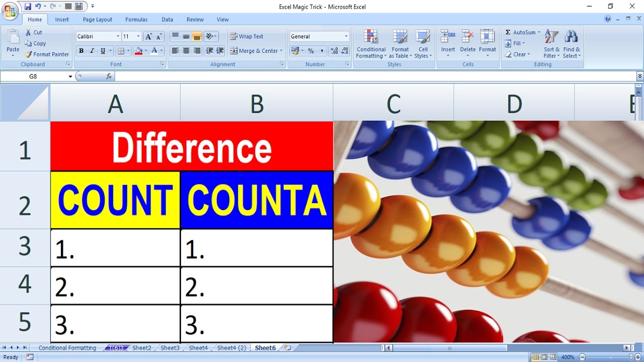Toggle Italic formatting
The image size is (644, 362).
coord(92,51)
